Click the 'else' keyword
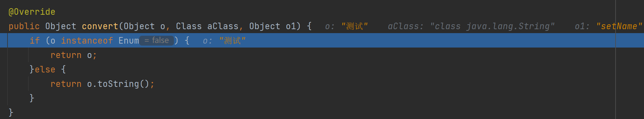The width and height of the screenshot is (644, 119). 45,69
